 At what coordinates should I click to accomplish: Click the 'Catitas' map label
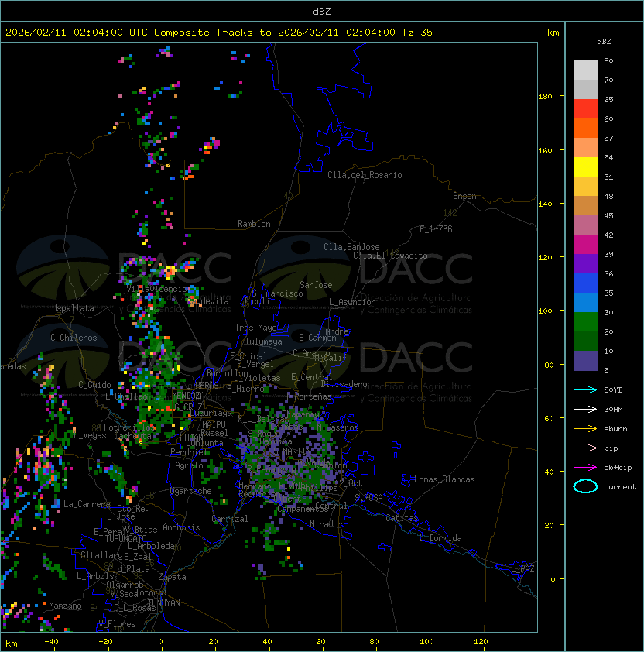[x=402, y=518]
